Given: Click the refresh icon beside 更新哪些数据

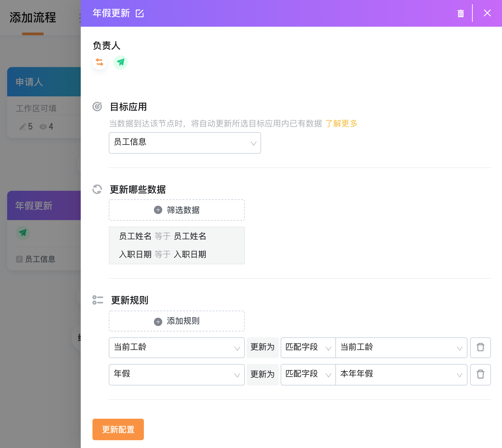Looking at the screenshot, I should (x=97, y=189).
